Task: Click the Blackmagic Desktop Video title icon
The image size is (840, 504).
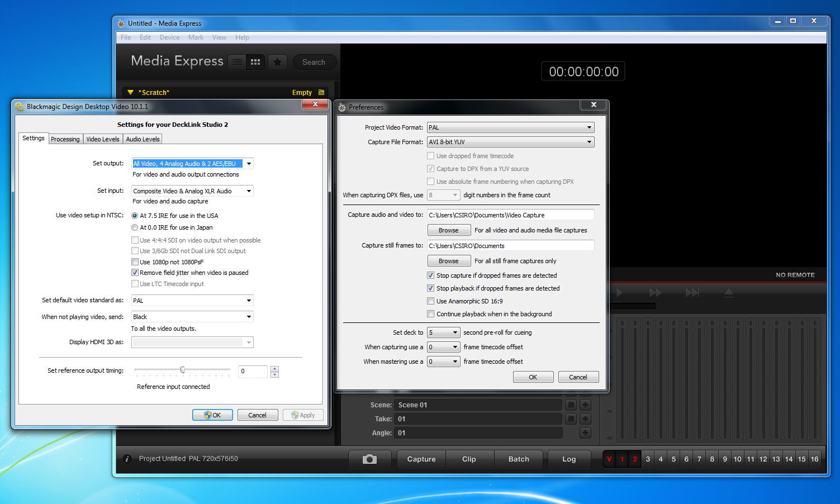Action: point(20,107)
